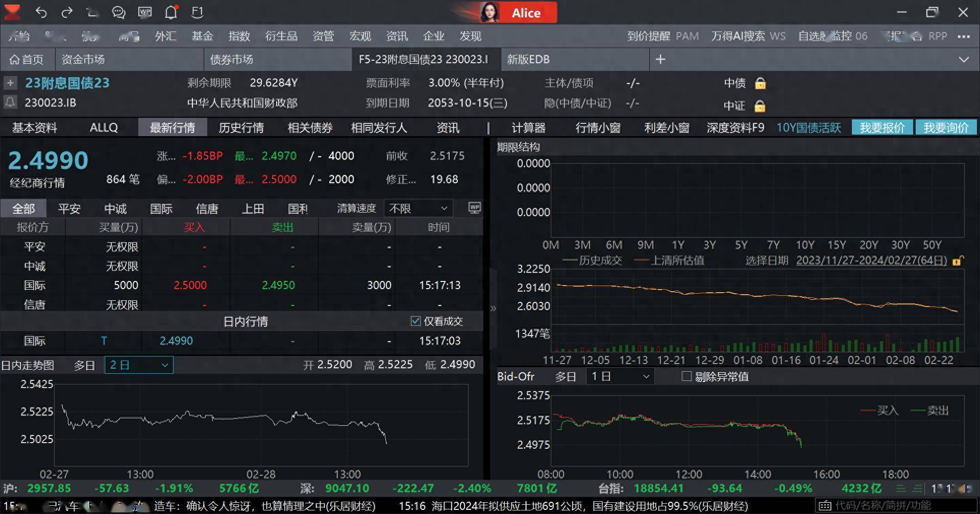Image resolution: width=980 pixels, height=514 pixels.
Task: Click the 我要询价 button
Action: point(946,127)
